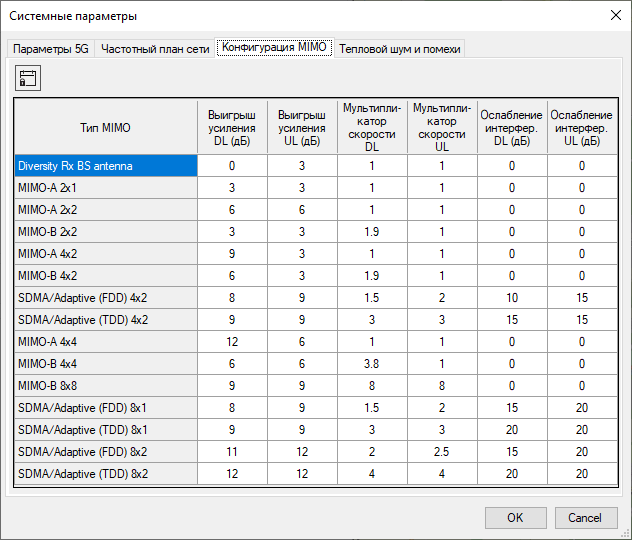The image size is (632, 540).
Task: Click DL gain cell for MIMO-A 4x4
Action: click(232, 342)
